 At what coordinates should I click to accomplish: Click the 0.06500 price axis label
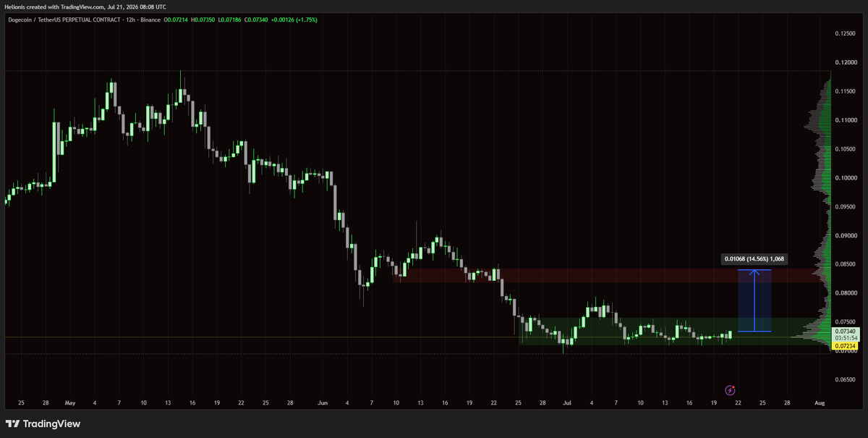tap(846, 379)
